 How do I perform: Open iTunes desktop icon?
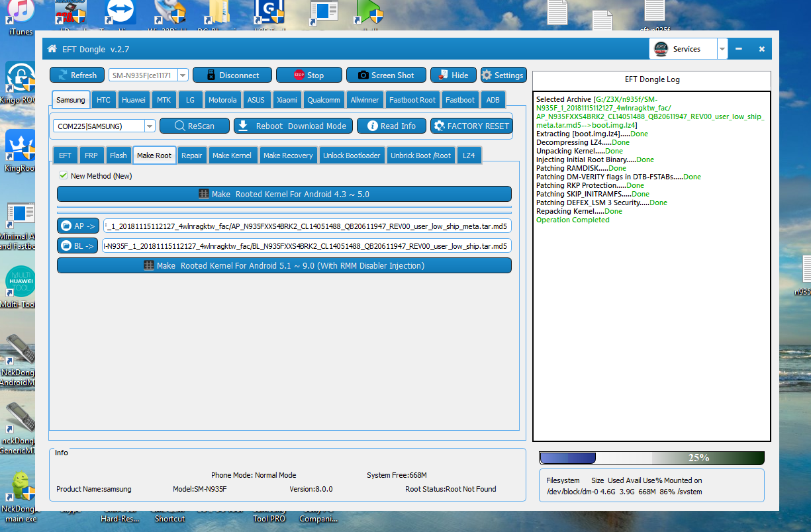pyautogui.click(x=21, y=17)
